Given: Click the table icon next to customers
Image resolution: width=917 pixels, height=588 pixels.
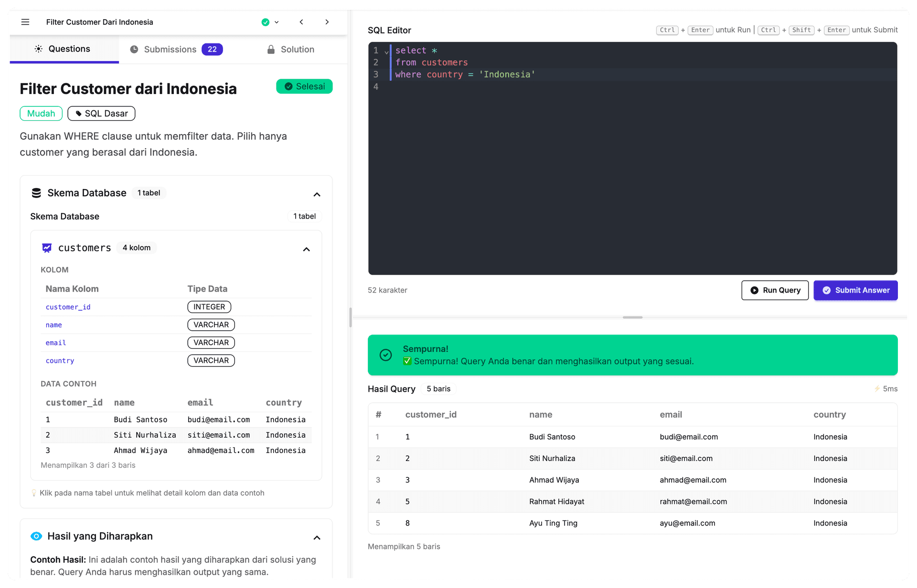Looking at the screenshot, I should point(46,248).
